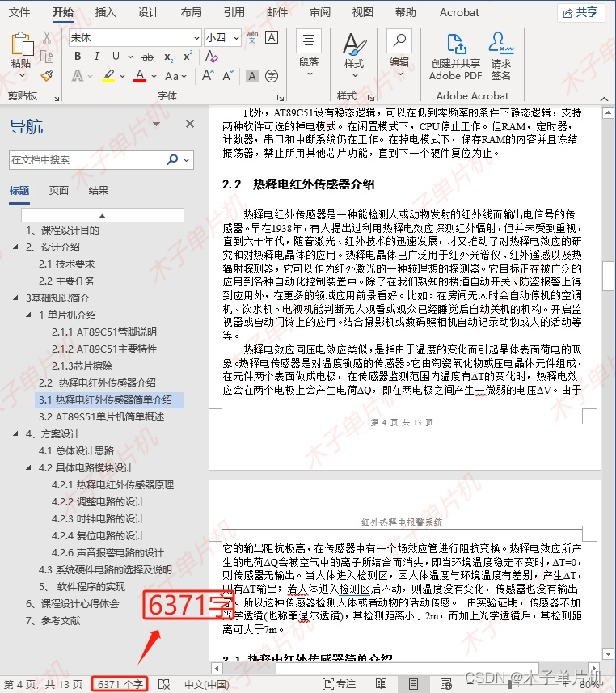
Task: Click the Request Signatures icon
Action: coord(501,56)
